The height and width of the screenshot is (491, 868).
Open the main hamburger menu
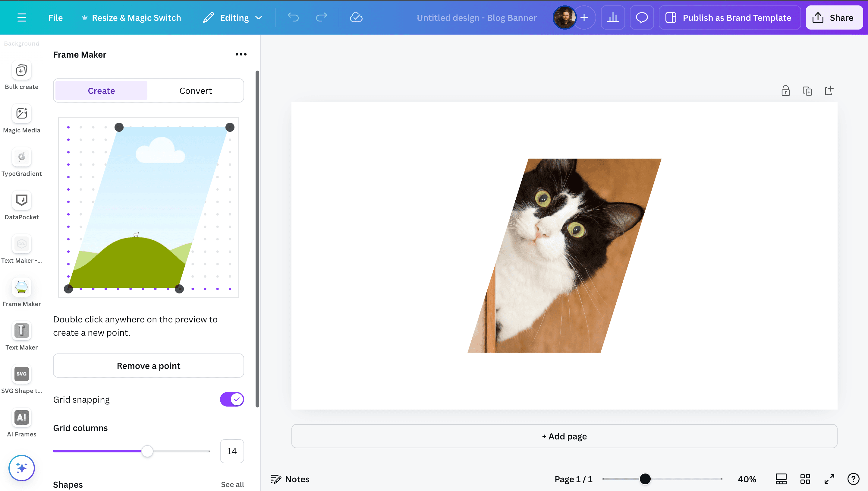click(22, 17)
